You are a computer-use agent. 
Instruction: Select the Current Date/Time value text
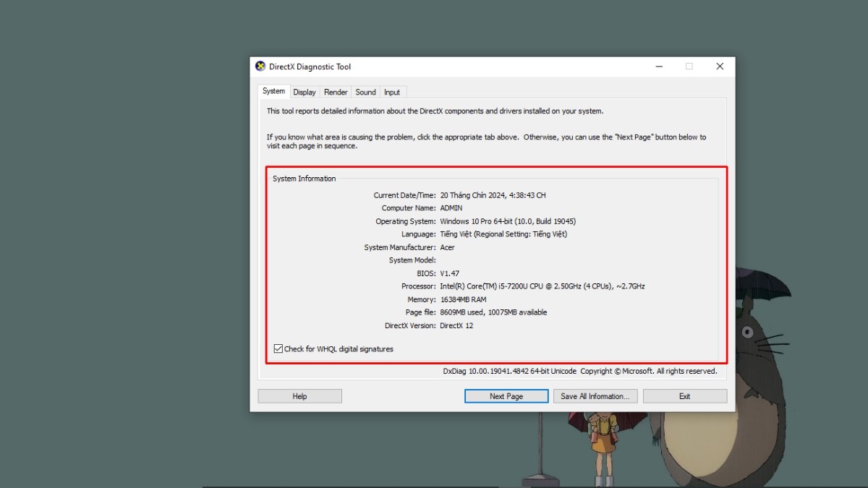pyautogui.click(x=493, y=195)
